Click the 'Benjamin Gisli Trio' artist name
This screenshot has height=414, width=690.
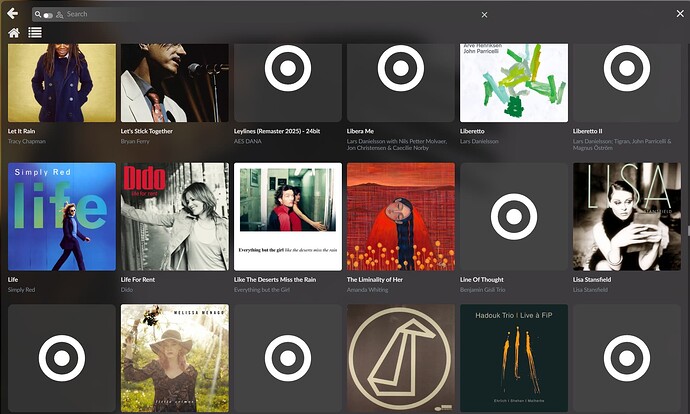(x=483, y=289)
